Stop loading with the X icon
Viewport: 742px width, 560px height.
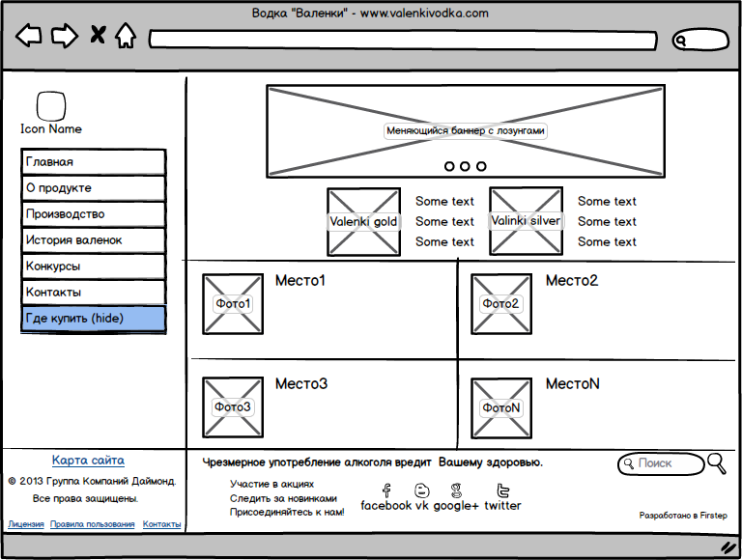(x=98, y=35)
